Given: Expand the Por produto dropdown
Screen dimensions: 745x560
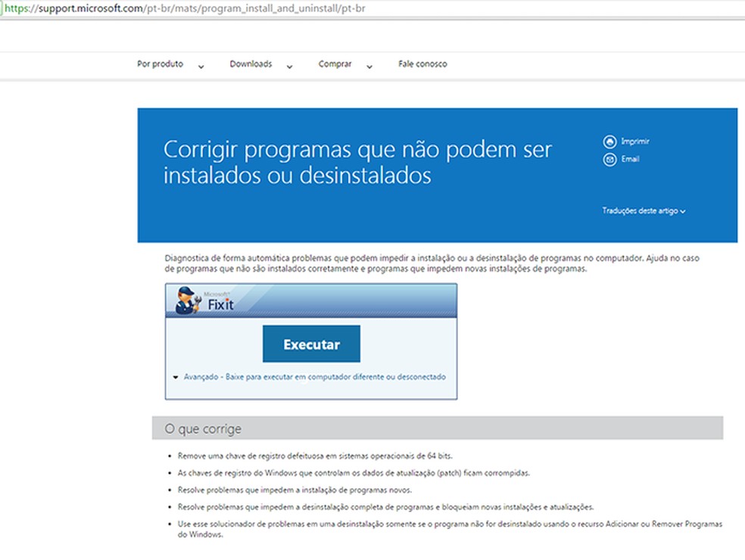Looking at the screenshot, I should (159, 64).
